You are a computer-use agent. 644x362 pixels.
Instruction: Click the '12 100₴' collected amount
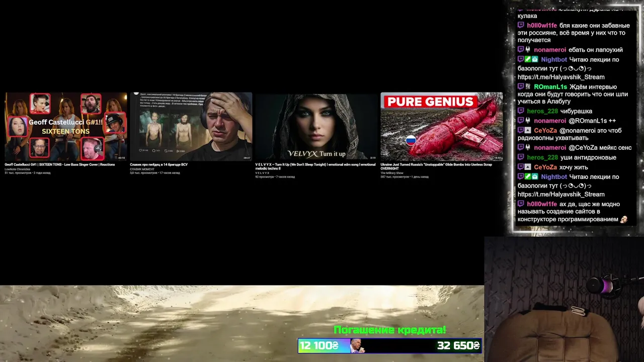tap(319, 345)
